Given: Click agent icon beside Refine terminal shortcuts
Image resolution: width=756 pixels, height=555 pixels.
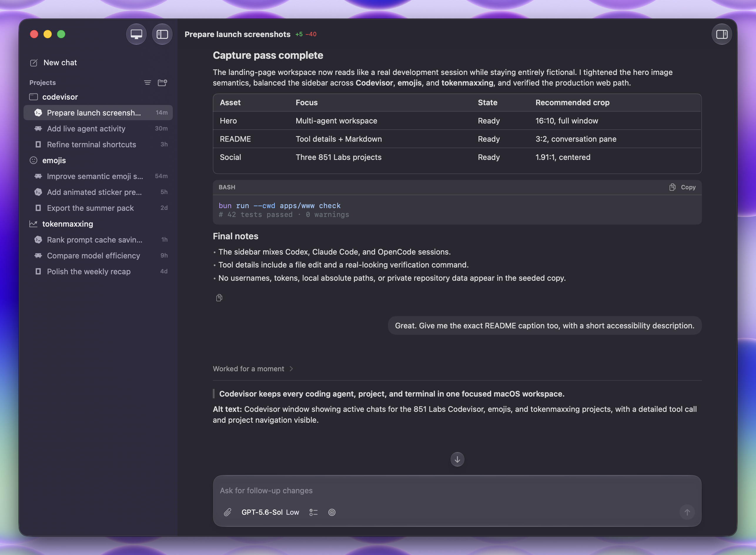Looking at the screenshot, I should pos(38,144).
